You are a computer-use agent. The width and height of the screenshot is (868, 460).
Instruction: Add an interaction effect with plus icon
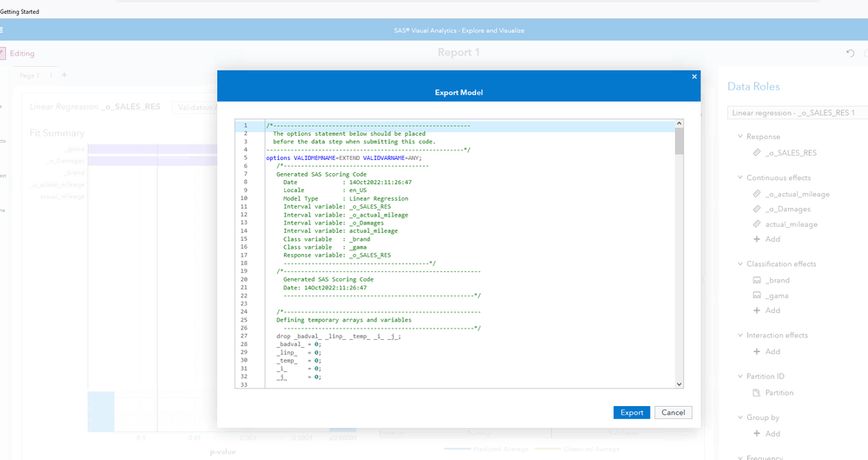point(757,351)
